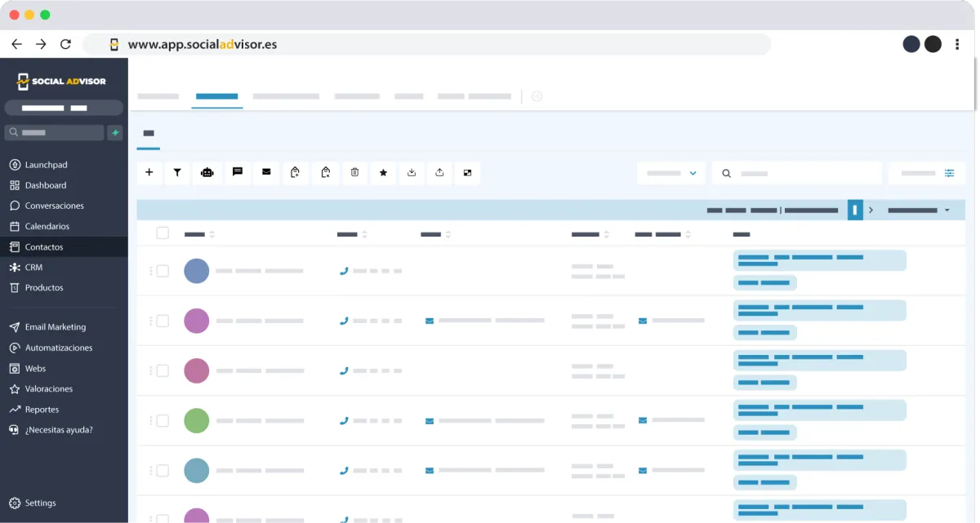Toggle the select-all checkbox in table header
The image size is (980, 523).
click(163, 233)
